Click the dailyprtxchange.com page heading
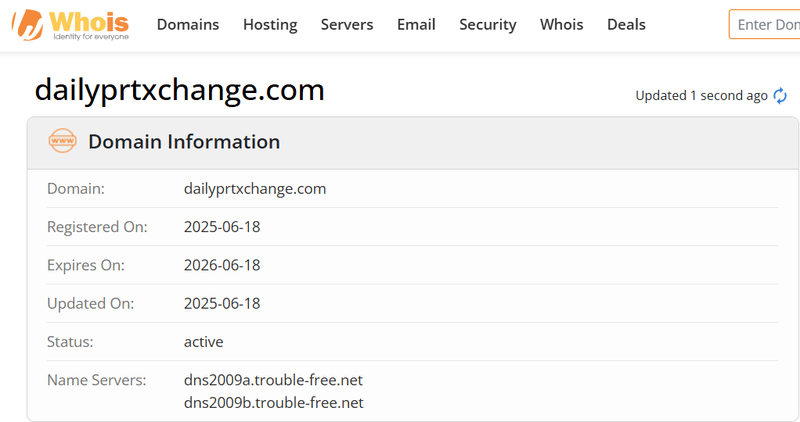Screen dimensions: 800x422 coord(180,90)
